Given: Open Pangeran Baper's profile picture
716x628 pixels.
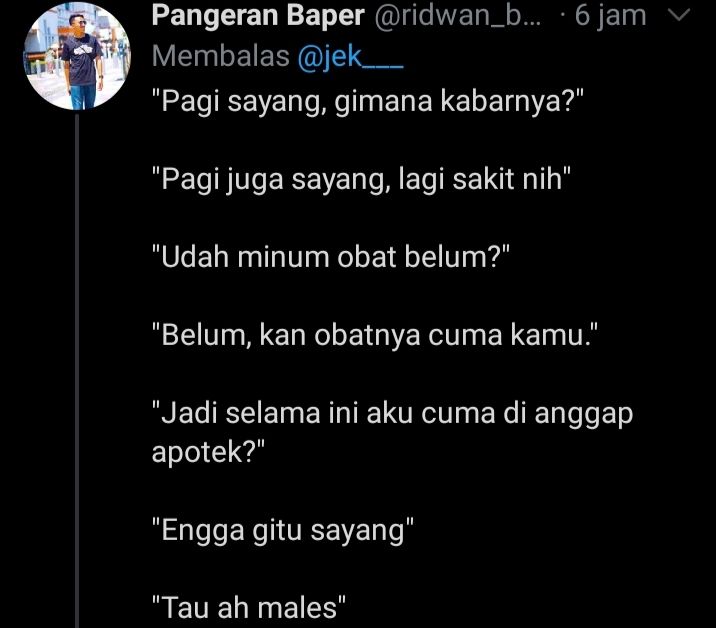Looking at the screenshot, I should tap(77, 56).
